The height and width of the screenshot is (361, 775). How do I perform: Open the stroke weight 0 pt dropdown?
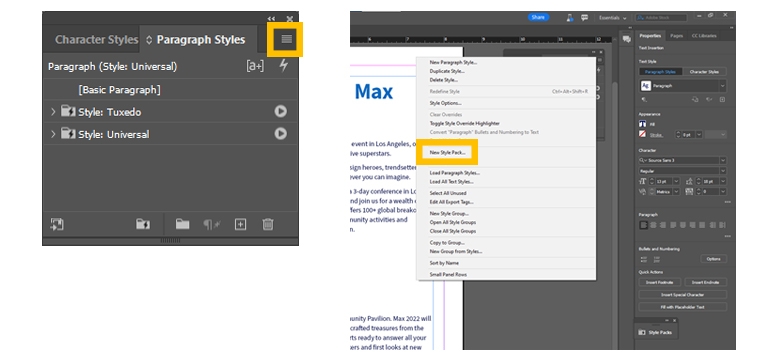(699, 135)
